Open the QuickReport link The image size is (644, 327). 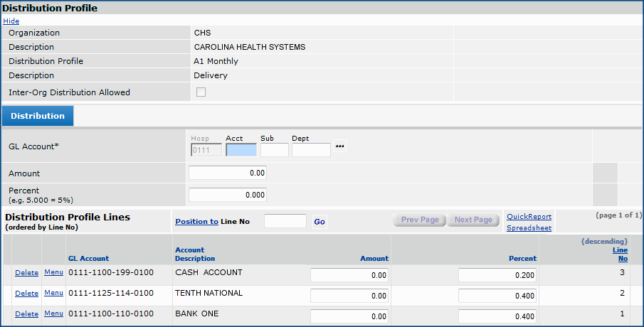click(529, 217)
